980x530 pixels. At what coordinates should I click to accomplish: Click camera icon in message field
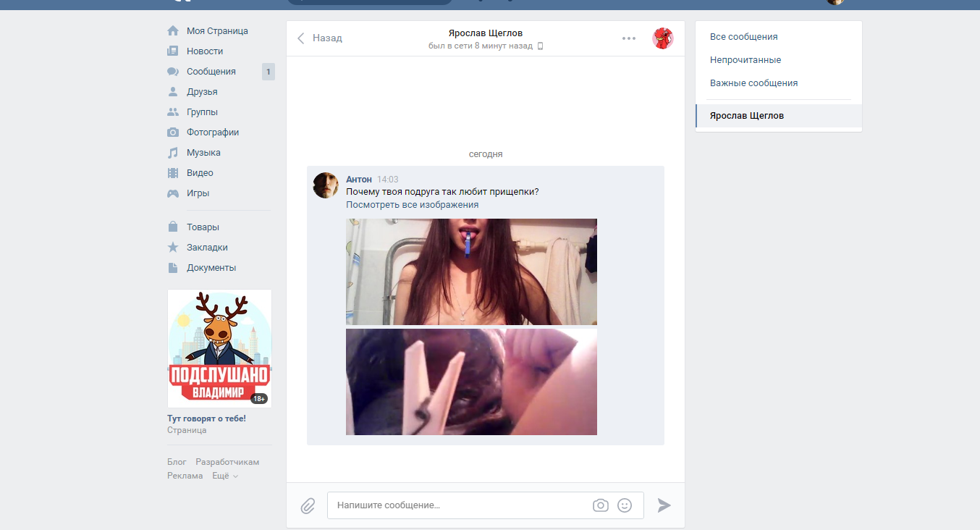601,505
